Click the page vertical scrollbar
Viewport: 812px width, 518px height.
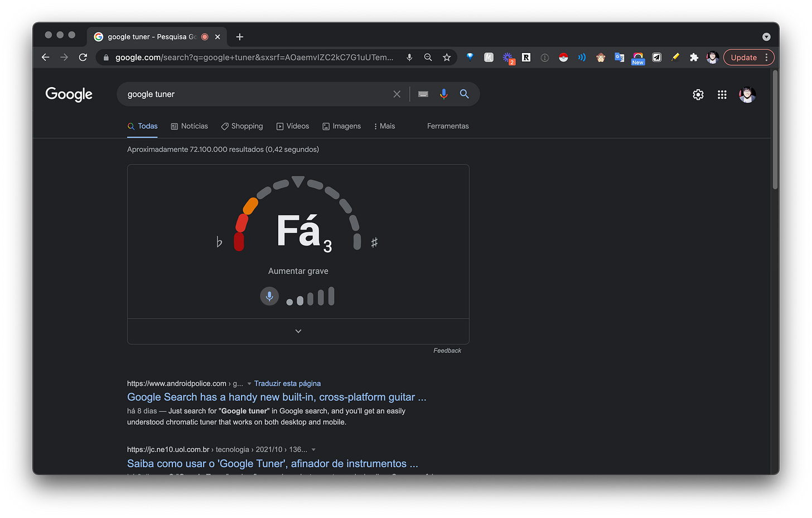point(775,130)
